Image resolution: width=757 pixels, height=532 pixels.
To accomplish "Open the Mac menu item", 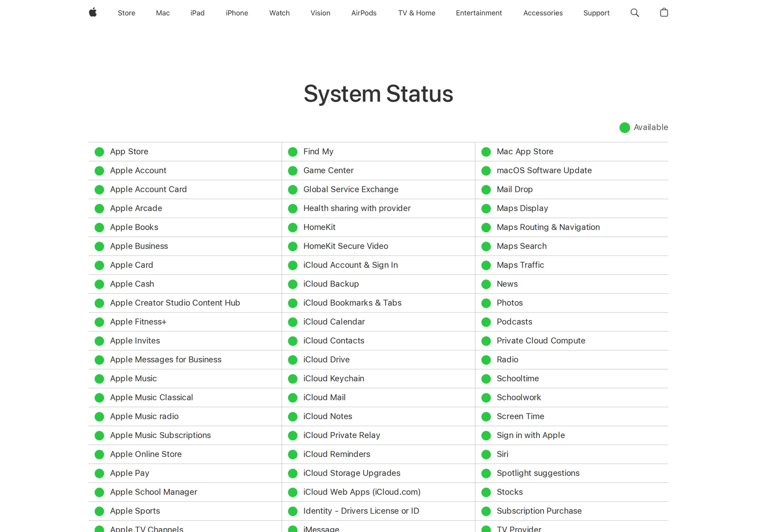I will coord(163,13).
